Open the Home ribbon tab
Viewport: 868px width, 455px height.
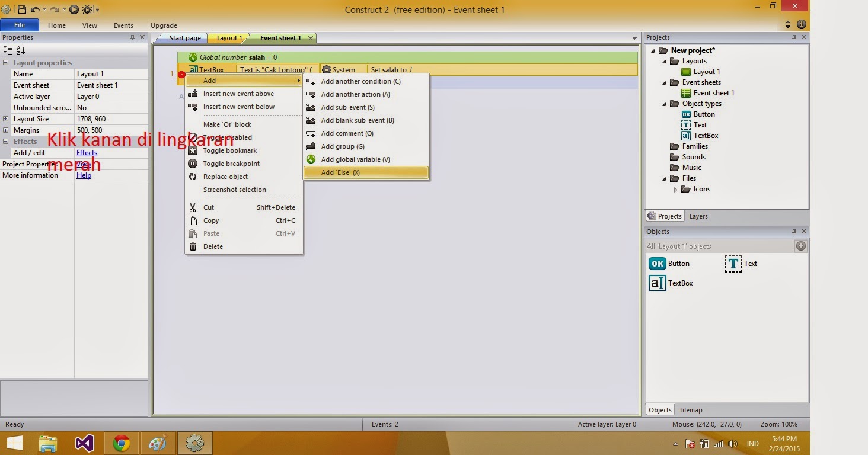57,25
